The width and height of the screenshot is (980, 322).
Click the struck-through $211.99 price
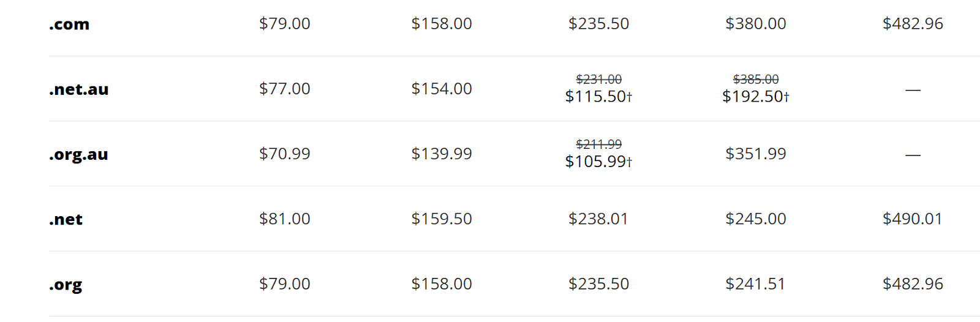coord(598,144)
